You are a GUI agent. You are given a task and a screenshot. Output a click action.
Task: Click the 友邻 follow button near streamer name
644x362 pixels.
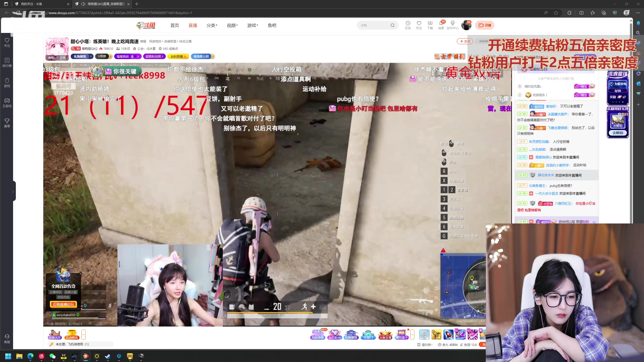(465, 41)
